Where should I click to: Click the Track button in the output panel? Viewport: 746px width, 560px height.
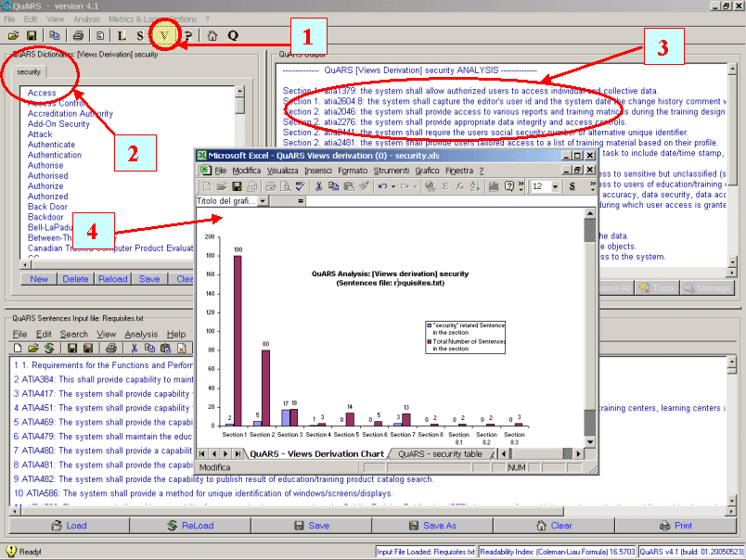tap(658, 288)
